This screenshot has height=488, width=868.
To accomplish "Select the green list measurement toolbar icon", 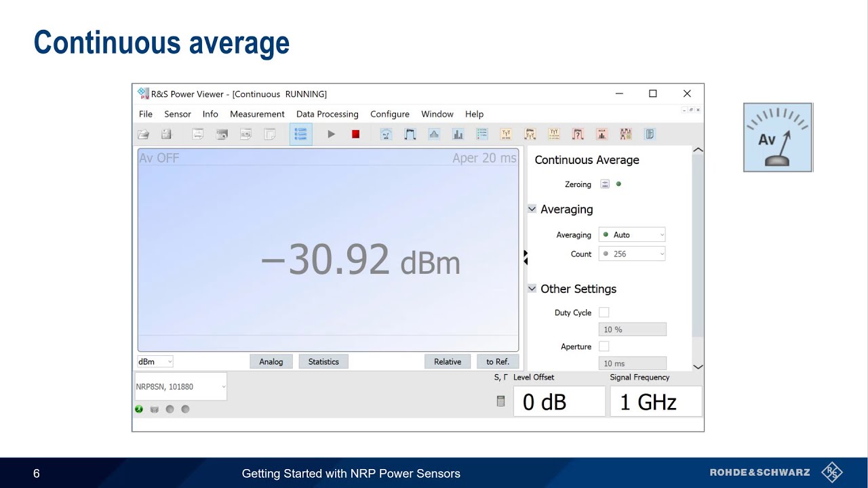I will (481, 134).
